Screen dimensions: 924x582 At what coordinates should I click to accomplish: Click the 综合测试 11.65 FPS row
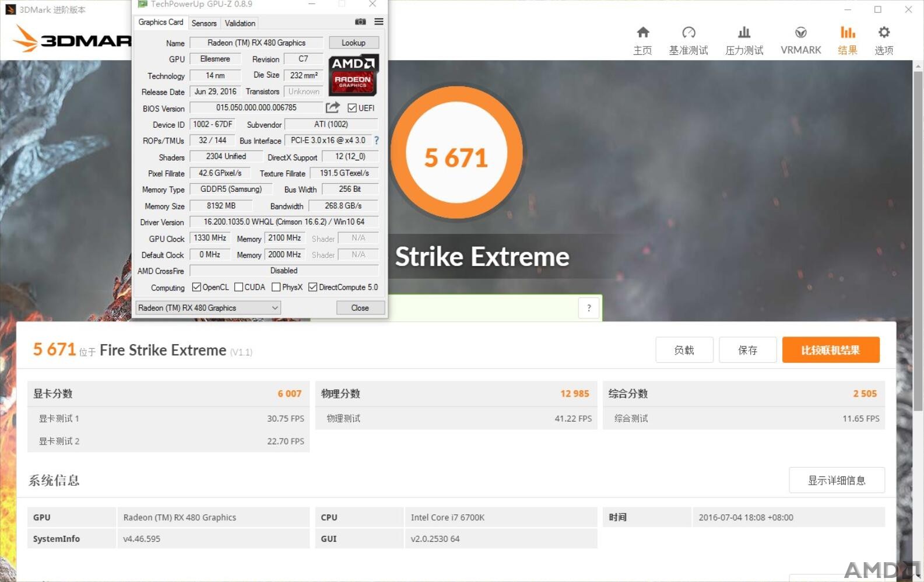pos(744,418)
